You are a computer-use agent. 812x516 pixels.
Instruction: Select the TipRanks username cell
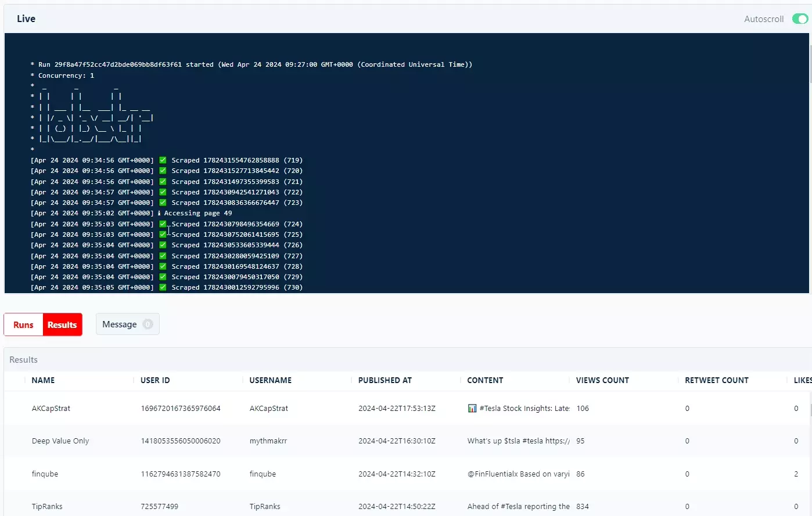click(x=265, y=507)
